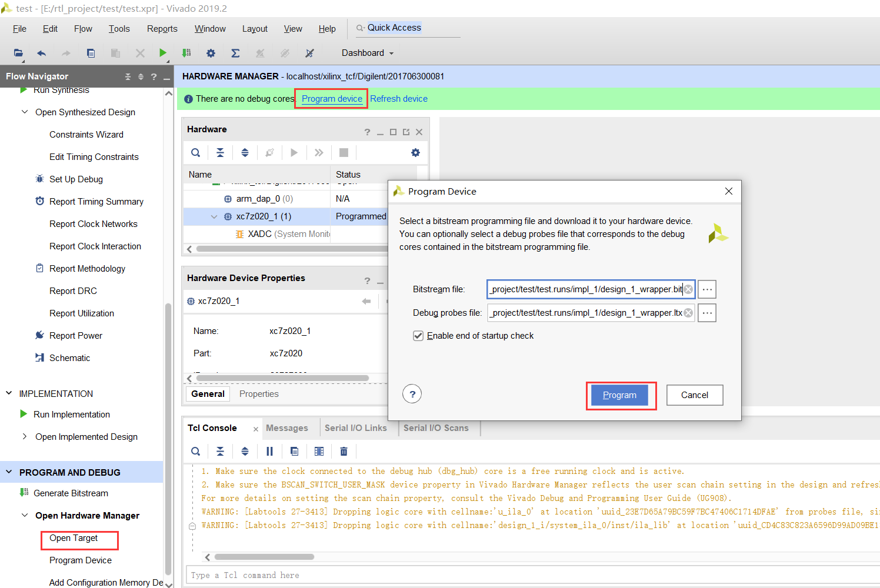Open the File menu
The width and height of the screenshot is (880, 588).
(19, 29)
